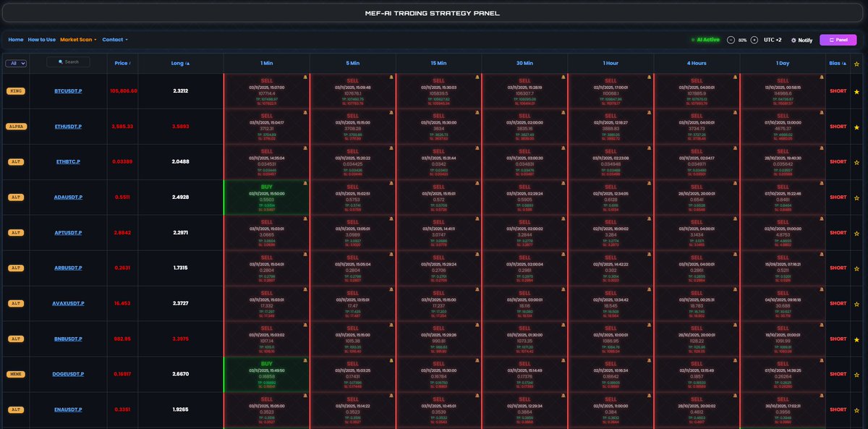Click the gear icon next to Notify
The image size is (868, 429).
(x=793, y=40)
